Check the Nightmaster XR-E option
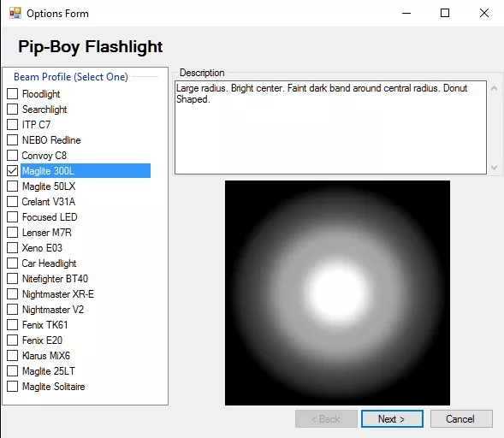Viewport: 504px width, 438px height. click(x=12, y=294)
